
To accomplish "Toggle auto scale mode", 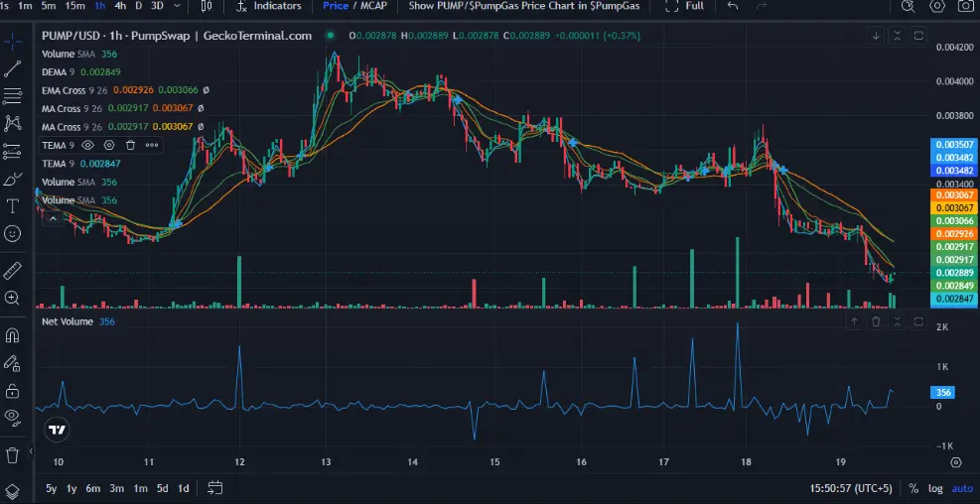I will point(962,488).
